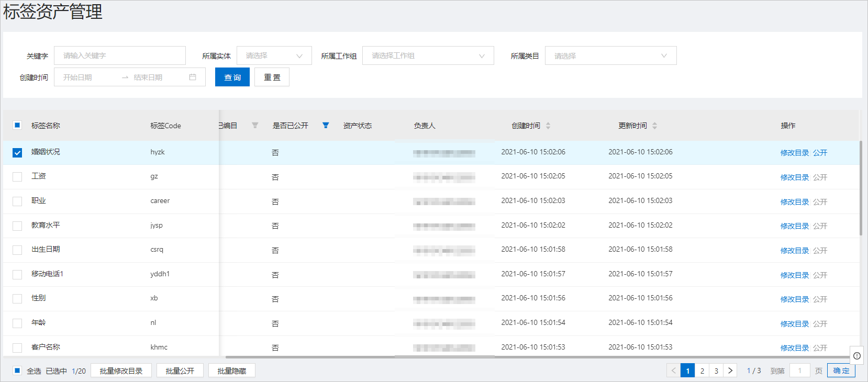Confirm page jump with 确定 button
Viewport: 868px width, 382px height.
pos(841,370)
